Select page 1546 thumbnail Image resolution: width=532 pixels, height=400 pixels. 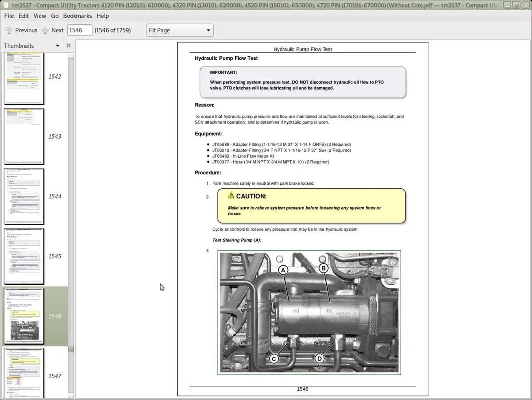coord(24,316)
